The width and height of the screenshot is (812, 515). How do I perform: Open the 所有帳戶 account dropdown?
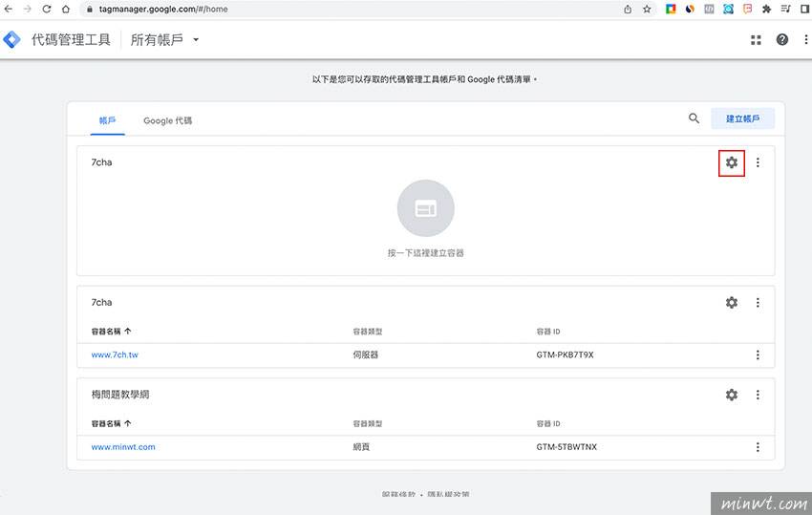[x=164, y=39]
